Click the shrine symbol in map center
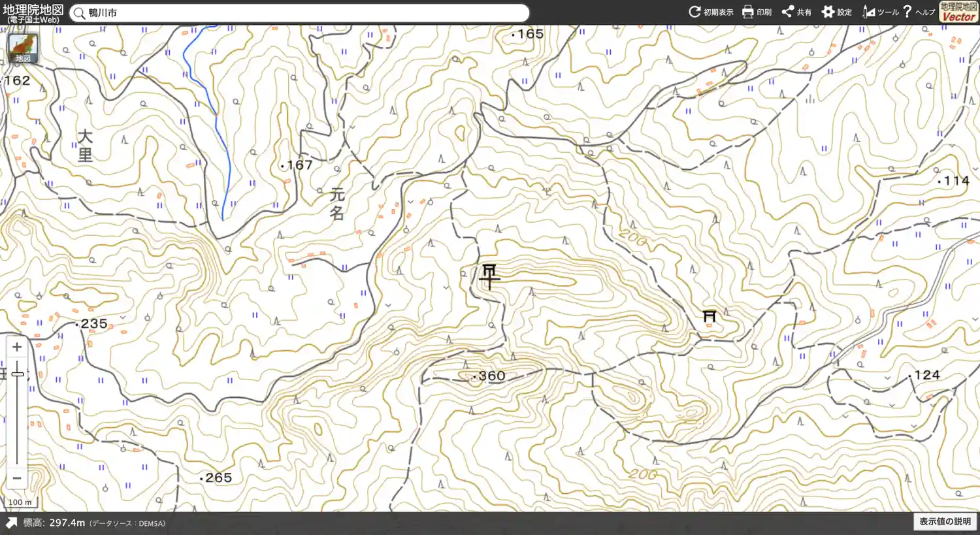Screen dimensions: 980x535 pos(489,276)
